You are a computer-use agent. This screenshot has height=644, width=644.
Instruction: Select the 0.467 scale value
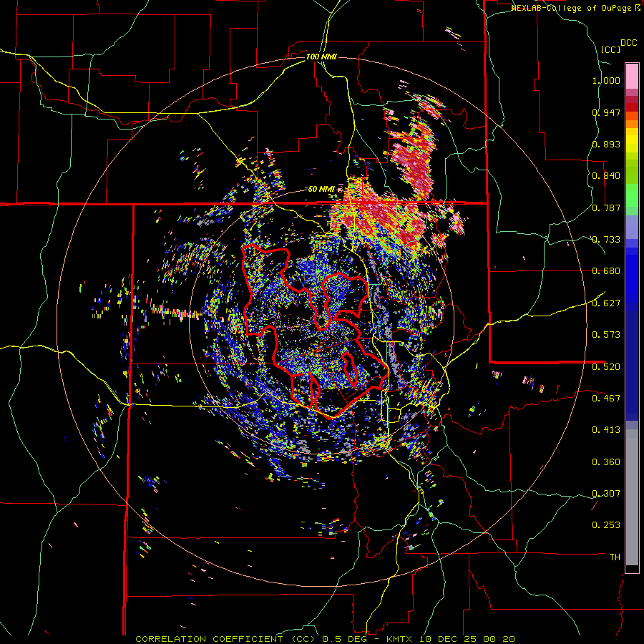click(x=606, y=398)
